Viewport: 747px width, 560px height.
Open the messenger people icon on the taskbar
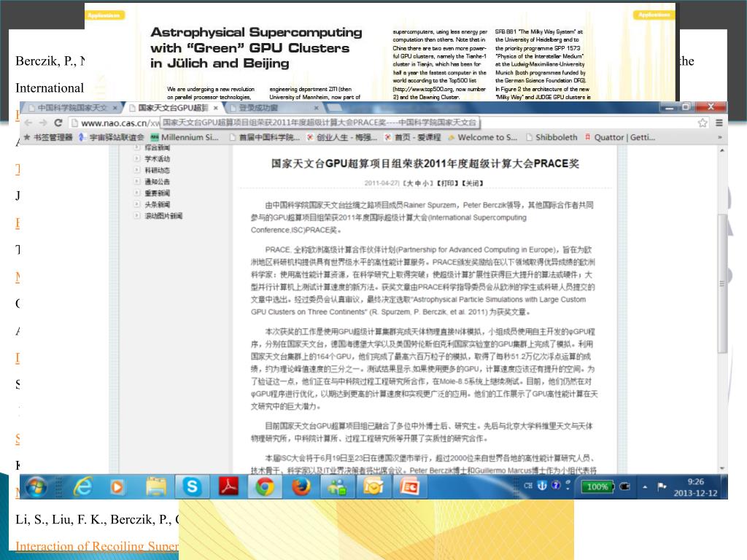point(336,486)
